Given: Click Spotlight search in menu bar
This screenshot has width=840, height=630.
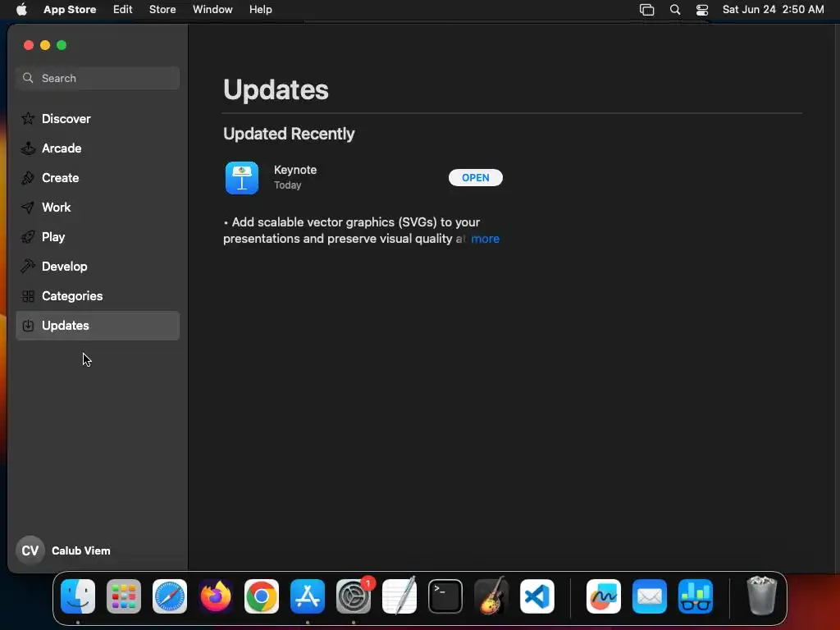Looking at the screenshot, I should tap(675, 10).
